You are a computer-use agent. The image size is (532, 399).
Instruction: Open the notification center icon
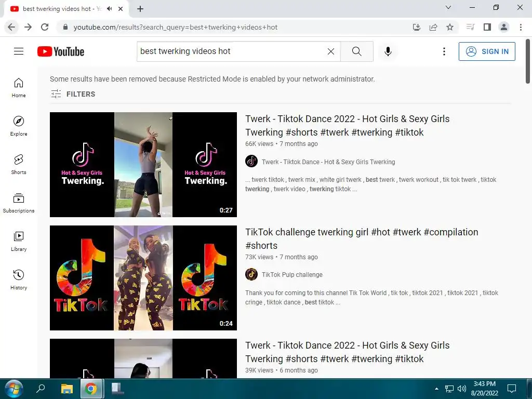511,389
